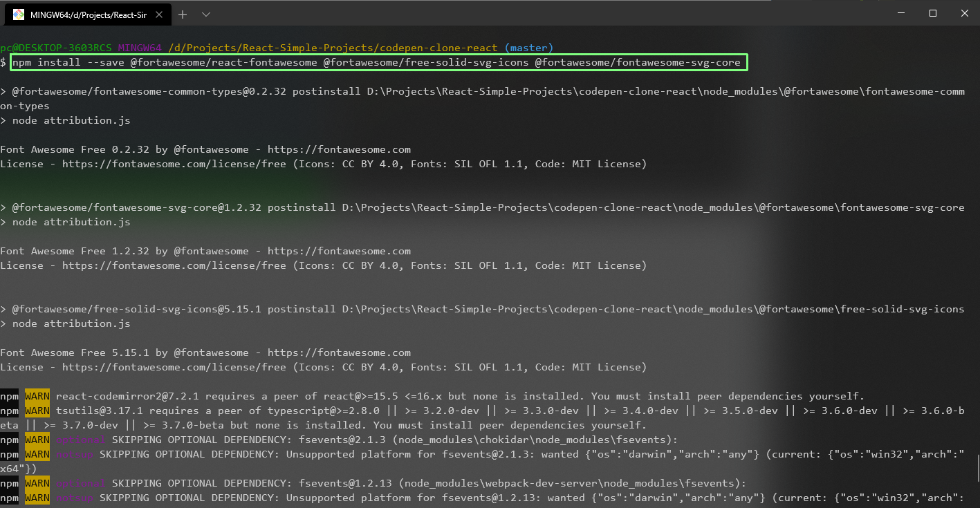The width and height of the screenshot is (980, 508).
Task: Click the /d/Projects/React-Simple-Projects/codepen-clone-react path
Action: coord(333,48)
